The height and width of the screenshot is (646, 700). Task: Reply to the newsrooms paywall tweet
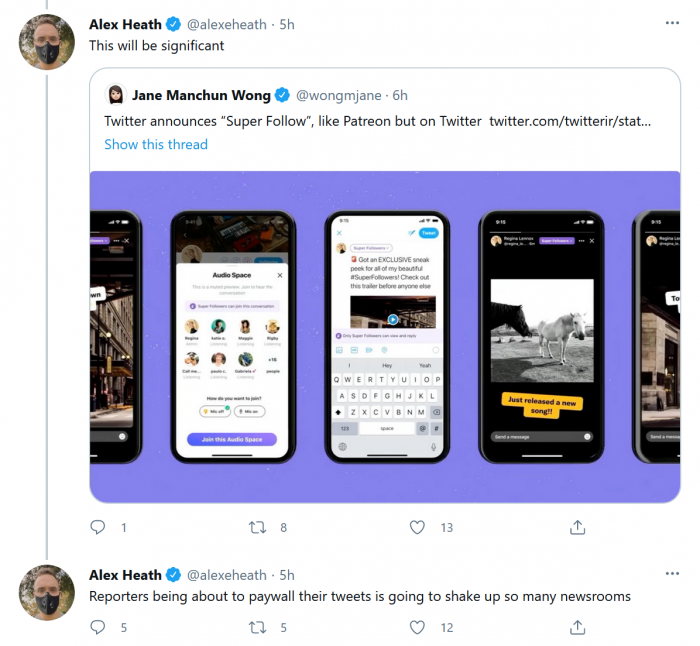[98, 627]
